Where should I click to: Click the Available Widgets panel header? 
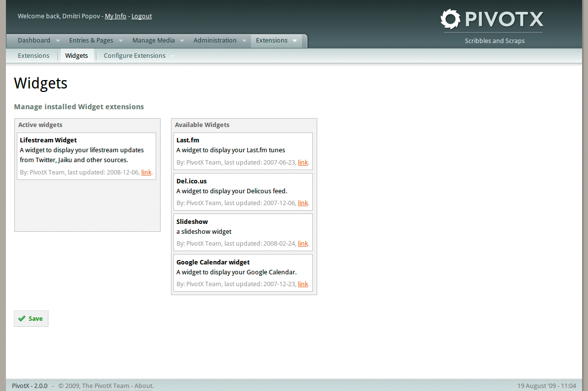pyautogui.click(x=202, y=125)
